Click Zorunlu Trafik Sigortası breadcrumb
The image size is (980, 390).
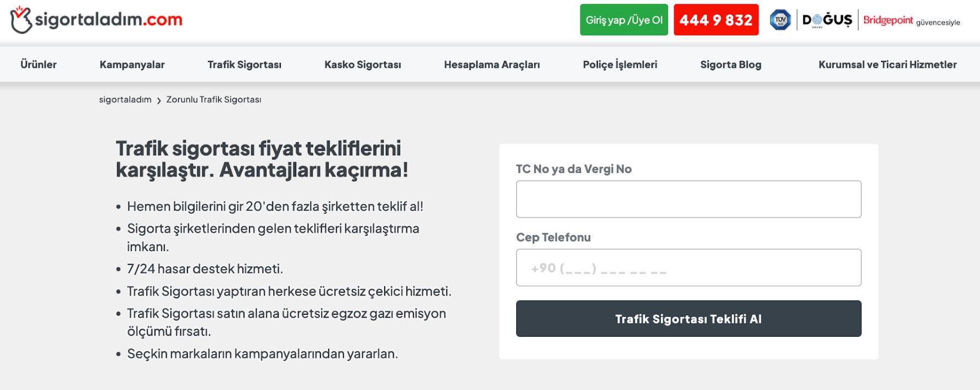pos(214,100)
